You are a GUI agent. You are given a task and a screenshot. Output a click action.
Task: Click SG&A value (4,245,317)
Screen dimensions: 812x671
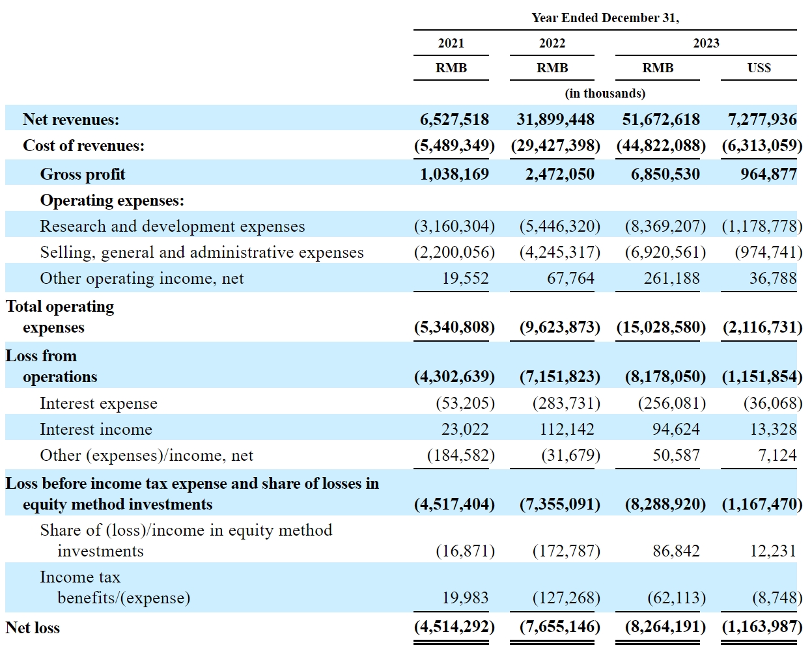point(560,253)
